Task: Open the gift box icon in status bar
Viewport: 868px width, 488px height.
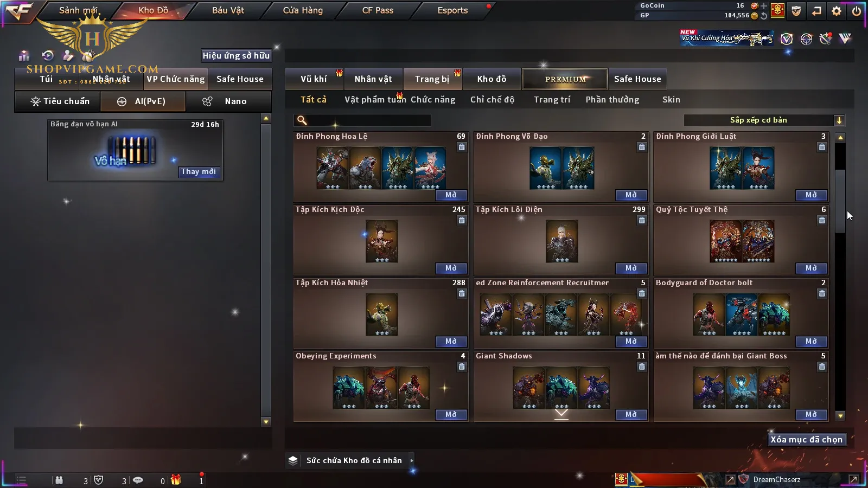Action: 176,480
